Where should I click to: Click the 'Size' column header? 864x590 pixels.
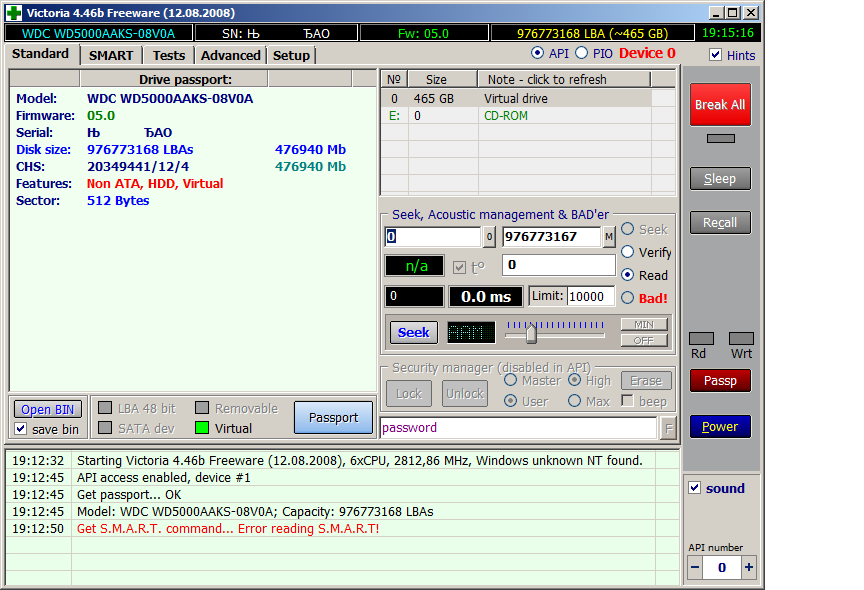442,79
